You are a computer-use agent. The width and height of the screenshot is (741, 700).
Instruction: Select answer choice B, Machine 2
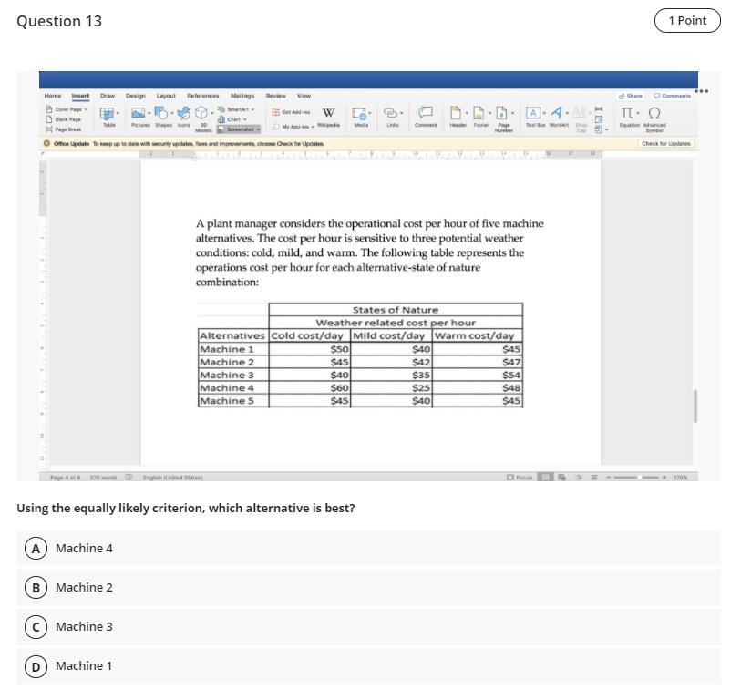click(85, 587)
